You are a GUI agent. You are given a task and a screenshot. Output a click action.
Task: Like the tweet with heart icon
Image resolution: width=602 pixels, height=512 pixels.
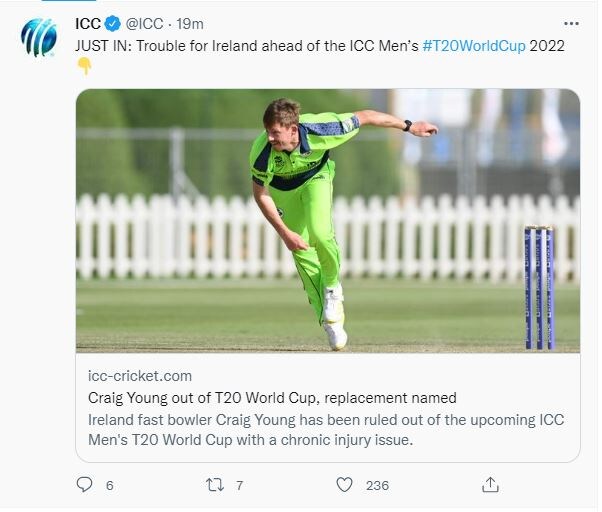click(x=344, y=485)
